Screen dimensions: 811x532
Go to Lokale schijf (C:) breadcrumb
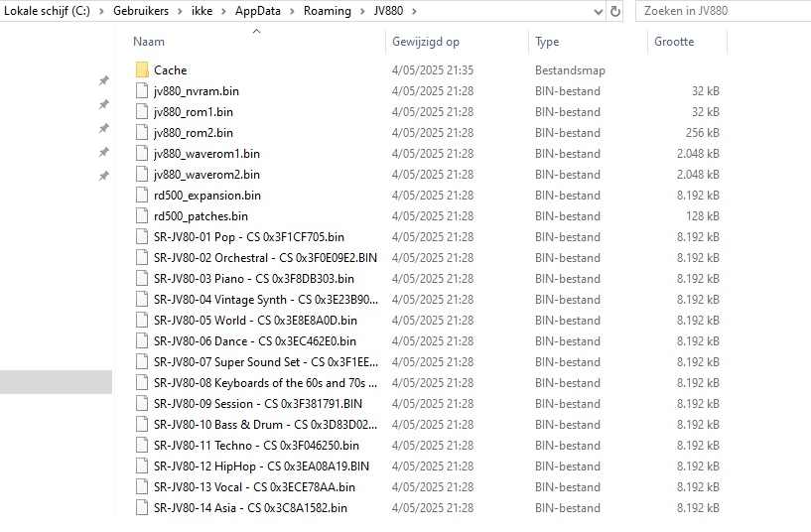tap(47, 11)
